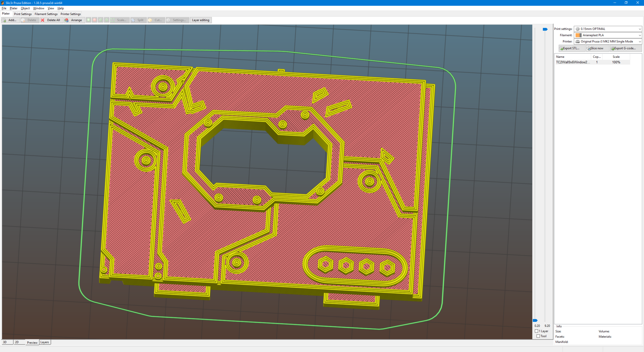The width and height of the screenshot is (644, 352).
Task: Toggle the Tool checkbox
Action: [538, 336]
